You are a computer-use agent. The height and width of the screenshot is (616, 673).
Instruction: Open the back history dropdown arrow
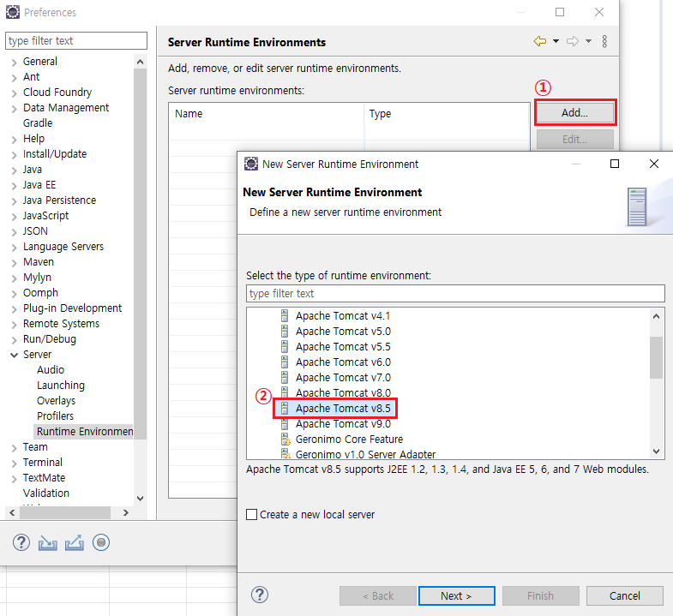click(x=556, y=41)
